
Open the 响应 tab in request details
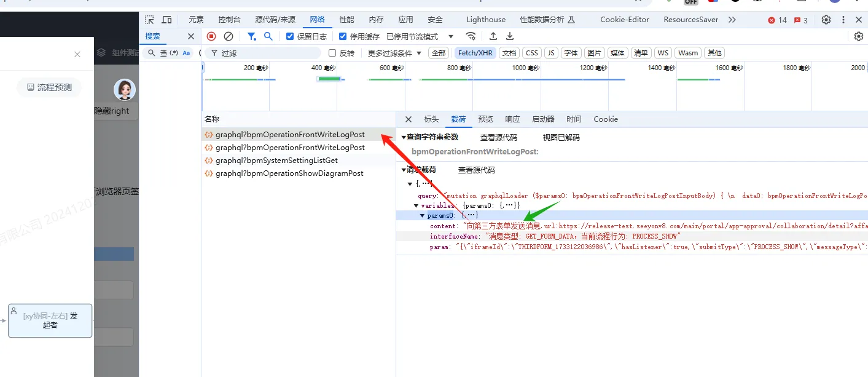pos(512,119)
